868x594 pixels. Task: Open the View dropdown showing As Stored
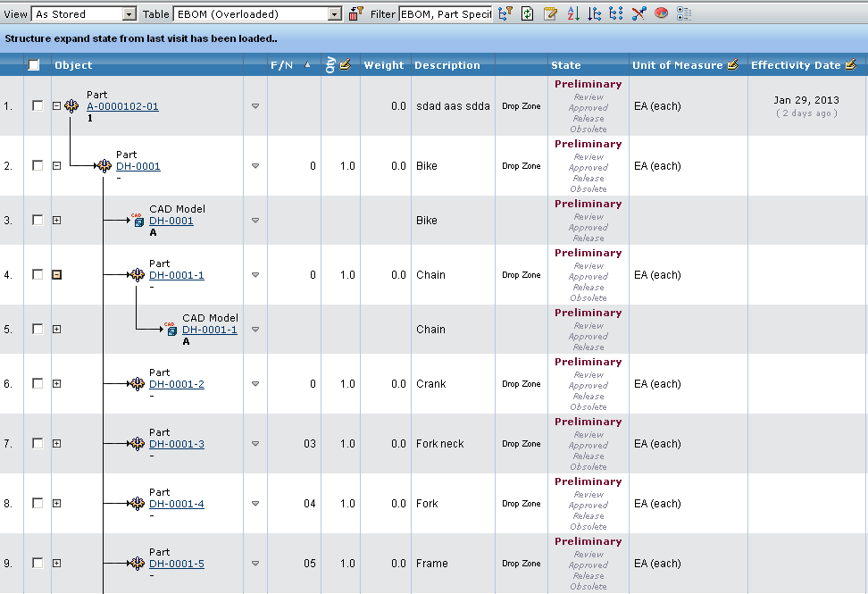click(84, 14)
